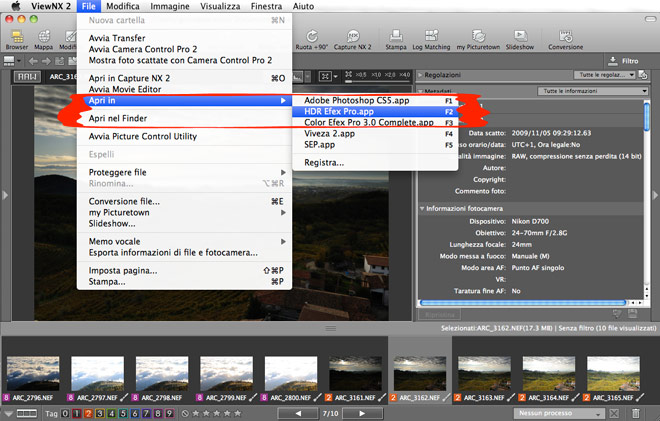Apply orange tag 2 label

click(x=88, y=413)
